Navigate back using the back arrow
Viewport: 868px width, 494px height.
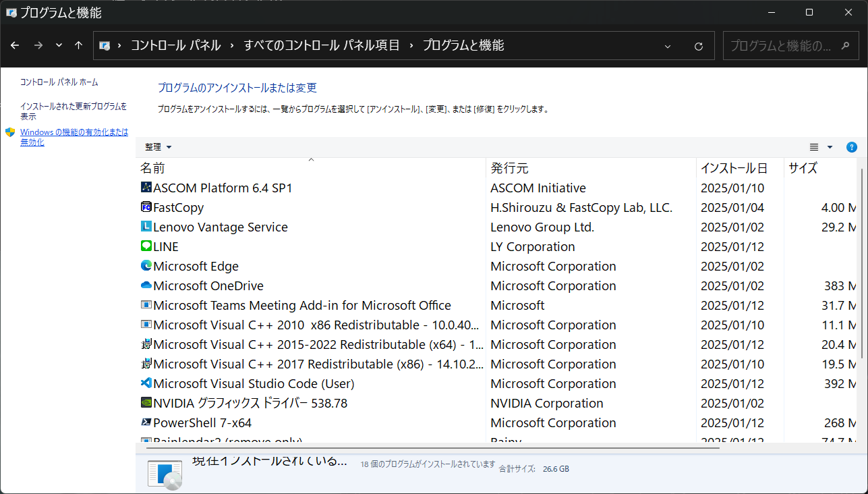pyautogui.click(x=14, y=45)
